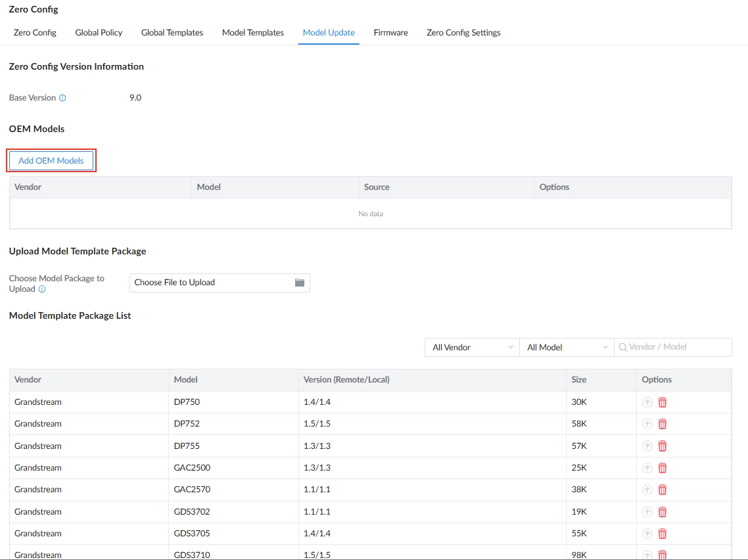The width and height of the screenshot is (748, 560).
Task: Delete the GDS3705 template package
Action: click(x=662, y=533)
